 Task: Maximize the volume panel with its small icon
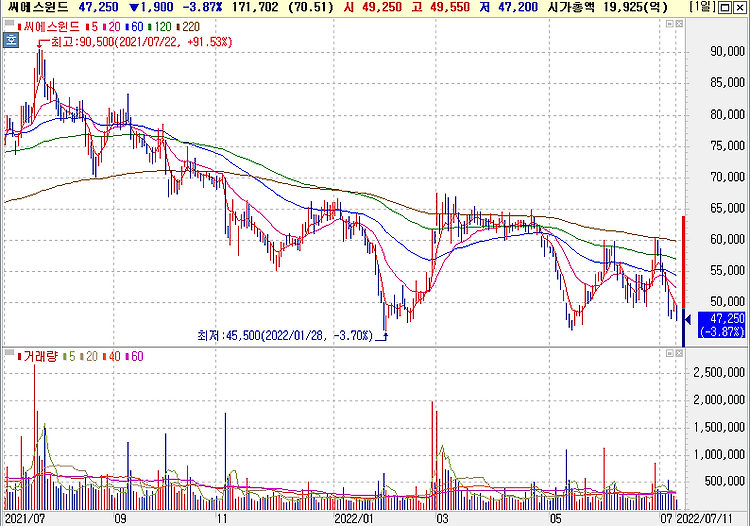click(x=670, y=353)
